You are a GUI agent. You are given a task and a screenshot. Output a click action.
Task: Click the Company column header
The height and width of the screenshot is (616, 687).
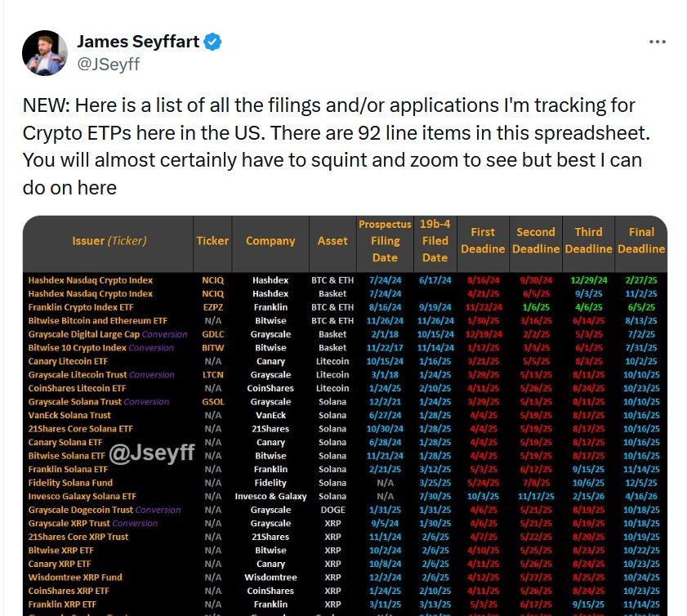tap(270, 241)
